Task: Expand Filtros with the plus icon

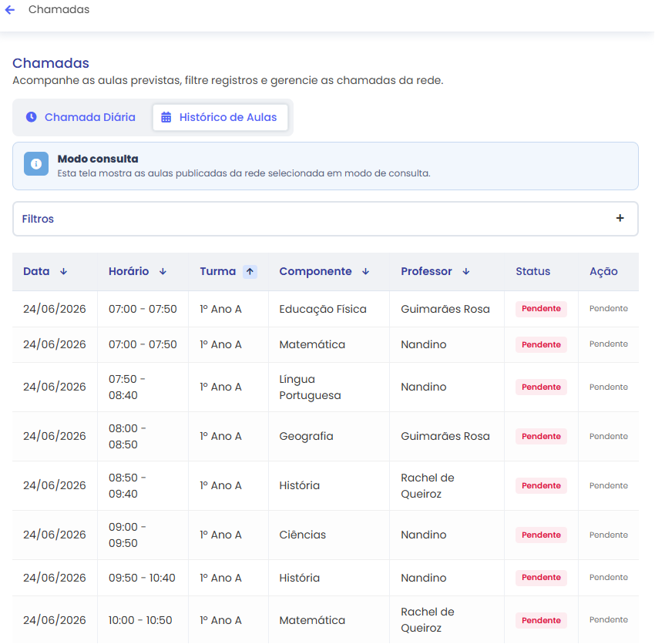Action: coord(620,218)
